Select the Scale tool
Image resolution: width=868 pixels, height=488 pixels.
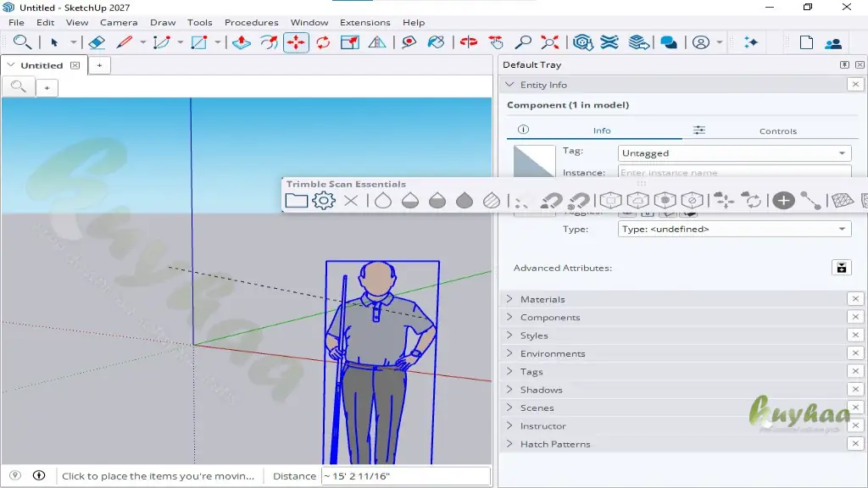350,42
